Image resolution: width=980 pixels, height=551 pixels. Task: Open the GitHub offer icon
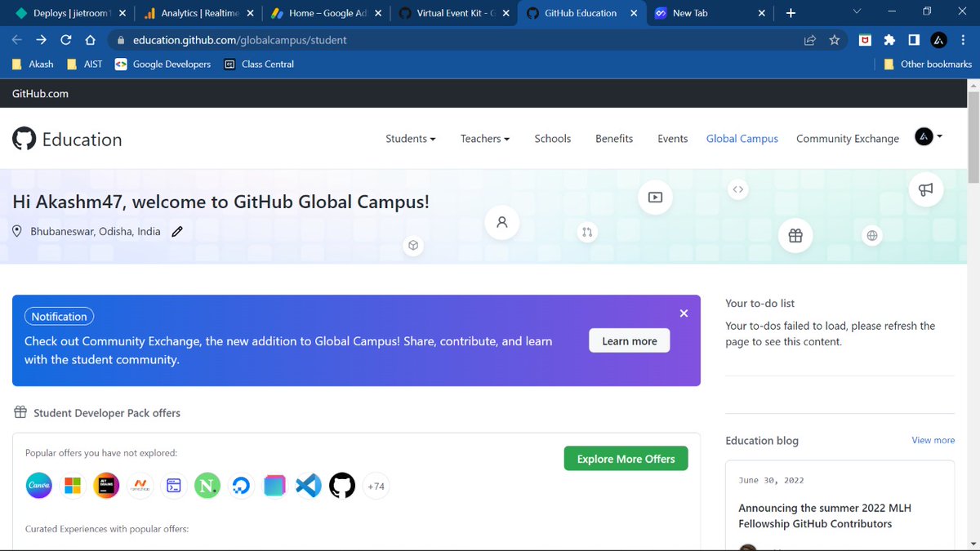click(x=342, y=486)
